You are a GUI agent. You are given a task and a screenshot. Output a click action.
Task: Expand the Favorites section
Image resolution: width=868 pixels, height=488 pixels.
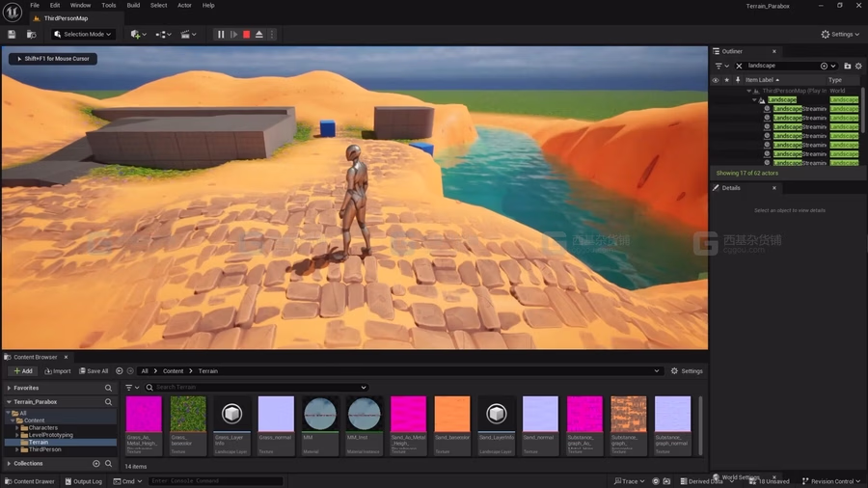[x=9, y=389]
